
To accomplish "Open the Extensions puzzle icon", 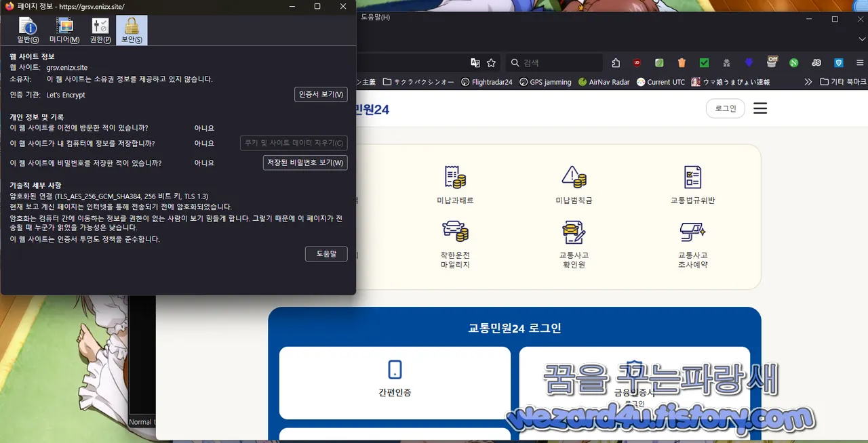I will point(616,63).
